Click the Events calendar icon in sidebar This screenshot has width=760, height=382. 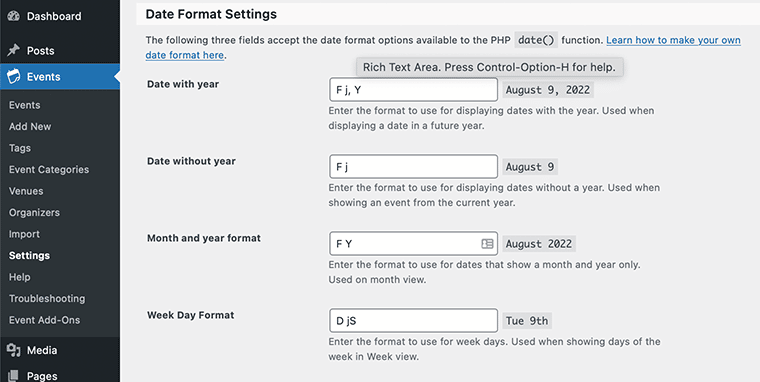click(x=14, y=77)
